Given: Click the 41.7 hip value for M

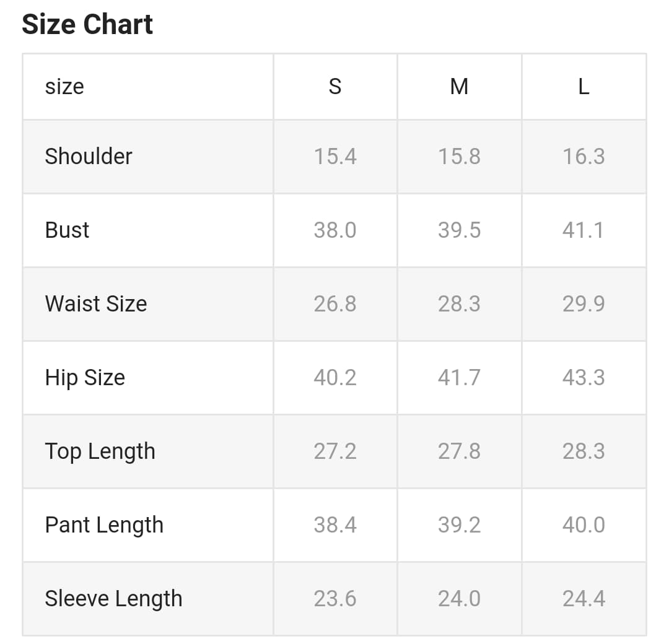Looking at the screenshot, I should coord(459,377).
